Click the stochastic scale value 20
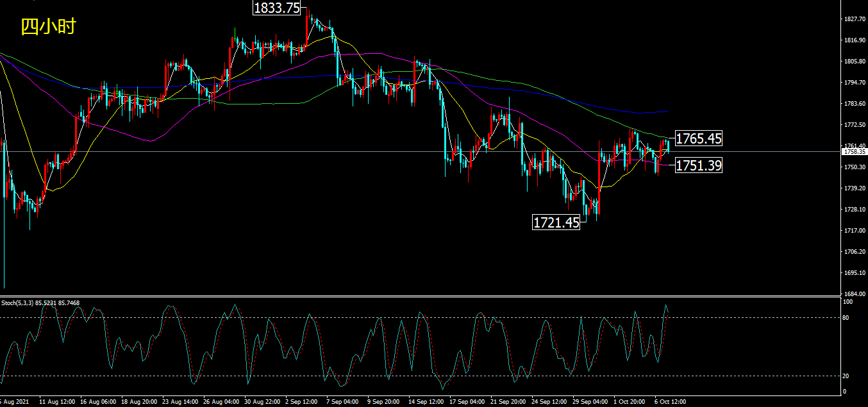Viewport: 868px width, 407px height. tap(846, 376)
